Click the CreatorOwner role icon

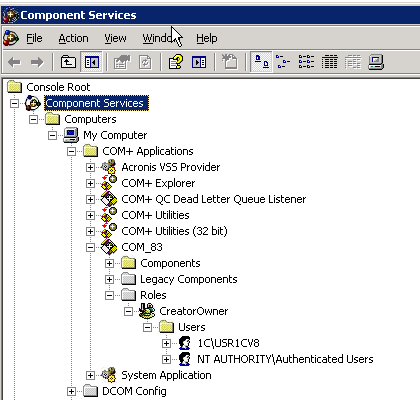[147, 311]
